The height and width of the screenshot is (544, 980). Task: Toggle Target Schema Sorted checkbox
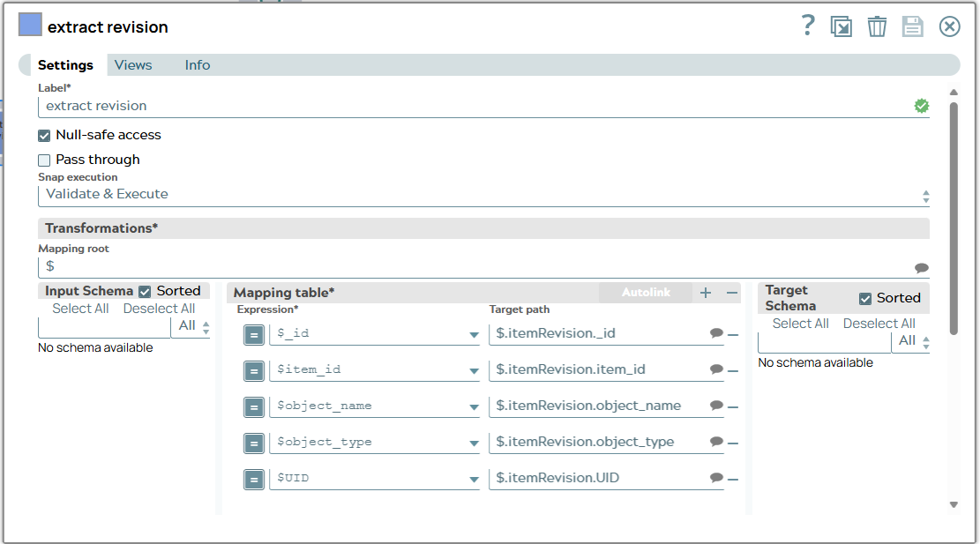click(865, 299)
